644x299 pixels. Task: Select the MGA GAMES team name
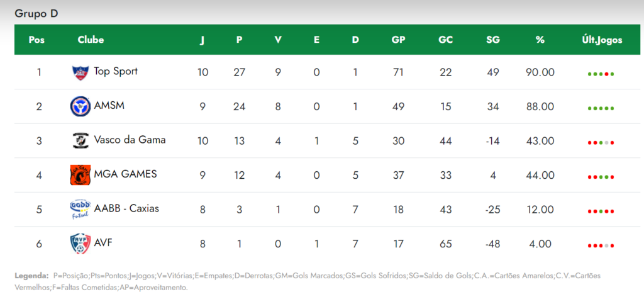tap(125, 174)
